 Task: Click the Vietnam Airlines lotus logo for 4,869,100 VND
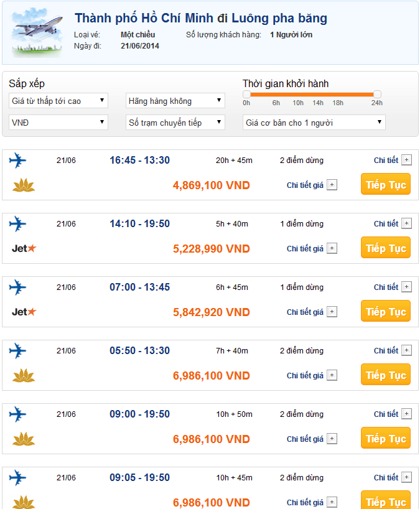click(24, 185)
